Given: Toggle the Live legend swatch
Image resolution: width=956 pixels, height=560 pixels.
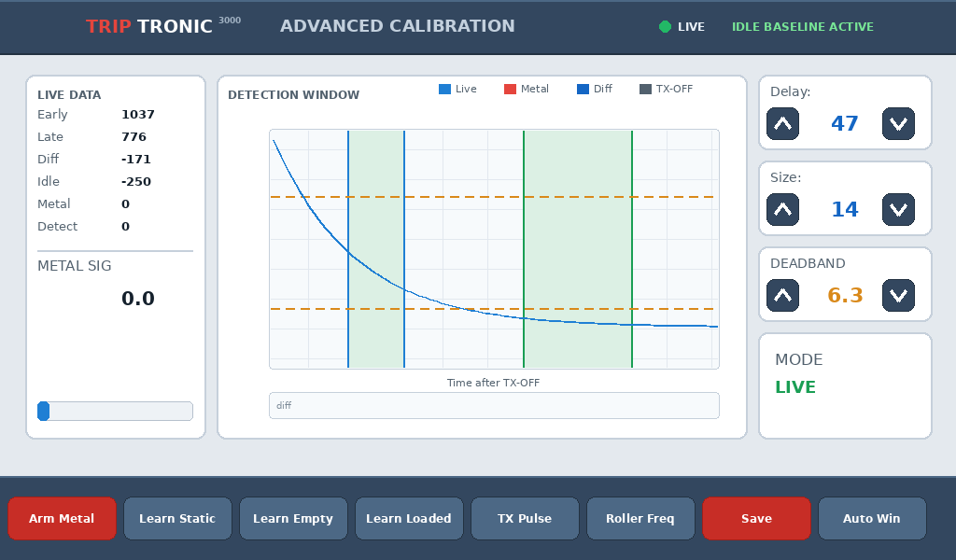Looking at the screenshot, I should point(445,89).
